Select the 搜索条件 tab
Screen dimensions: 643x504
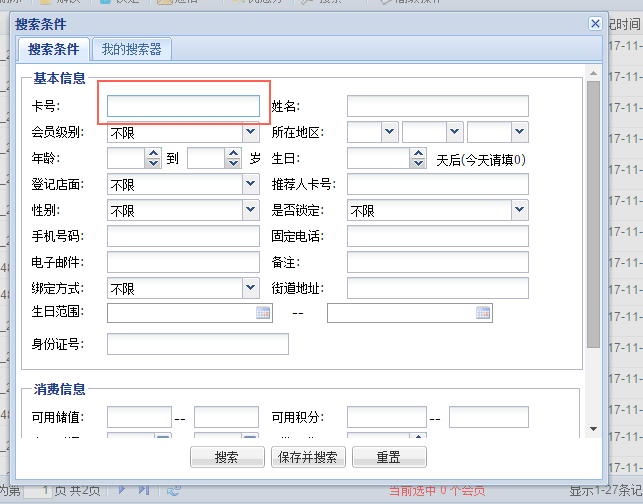coord(54,49)
